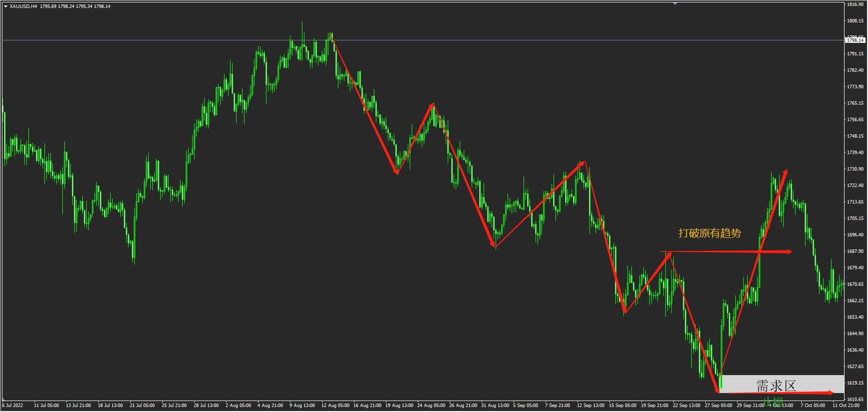The width and height of the screenshot is (868, 412).
Task: Click the 22 Sep 13:00 time axis label
Action: (x=687, y=406)
